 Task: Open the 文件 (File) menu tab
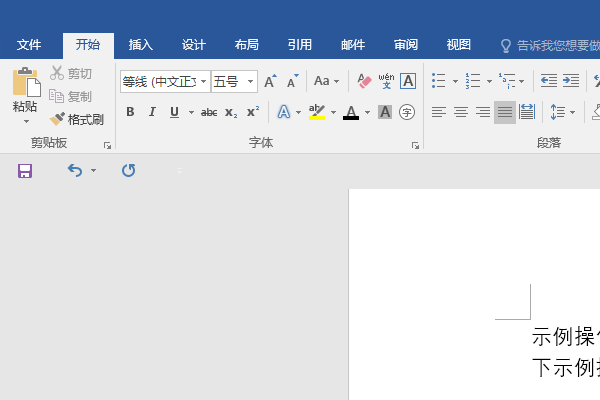pyautogui.click(x=29, y=45)
